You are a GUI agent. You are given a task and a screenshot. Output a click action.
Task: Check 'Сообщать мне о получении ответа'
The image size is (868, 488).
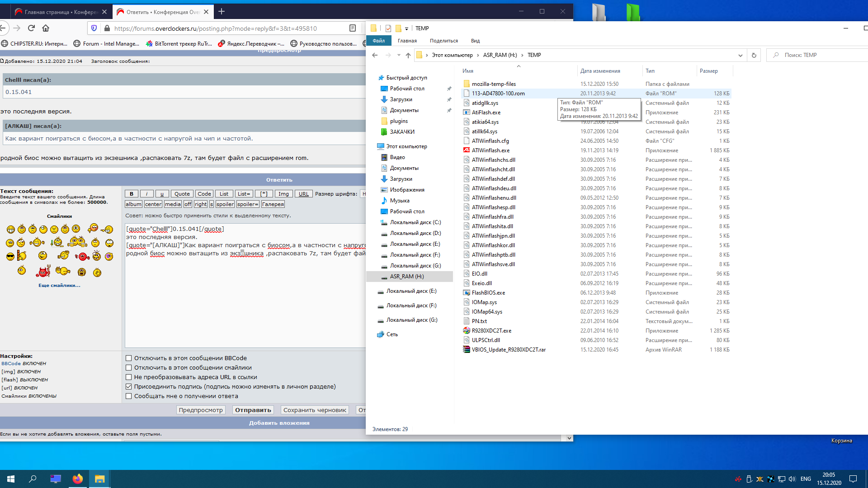[x=129, y=396]
